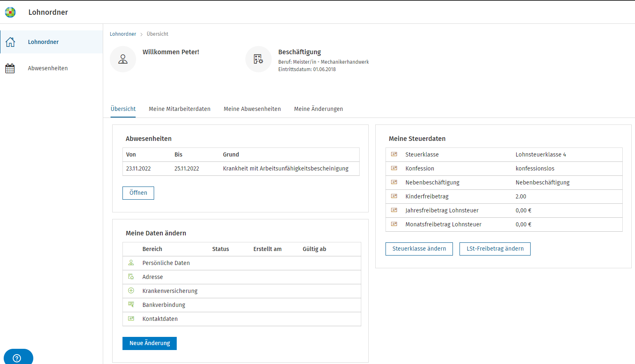Click the app logo in header
This screenshot has height=364, width=635.
(x=10, y=12)
